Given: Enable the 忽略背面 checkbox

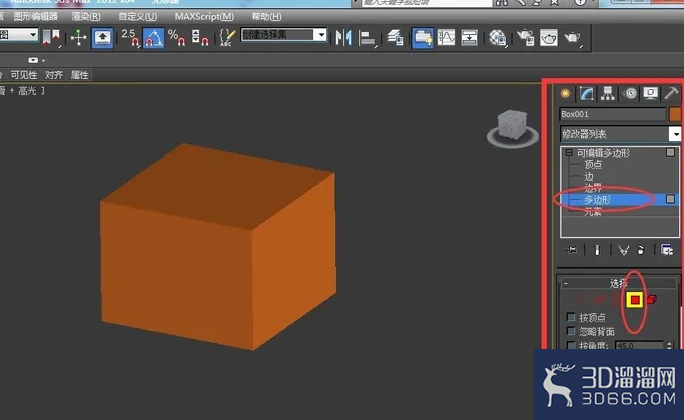Looking at the screenshot, I should pos(571,331).
